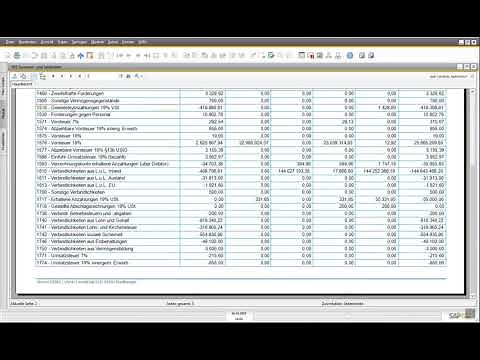The width and height of the screenshot is (480, 360).
Task: Click row Verbindlichkeiten aus Vermögensbildung
Action: [241, 249]
